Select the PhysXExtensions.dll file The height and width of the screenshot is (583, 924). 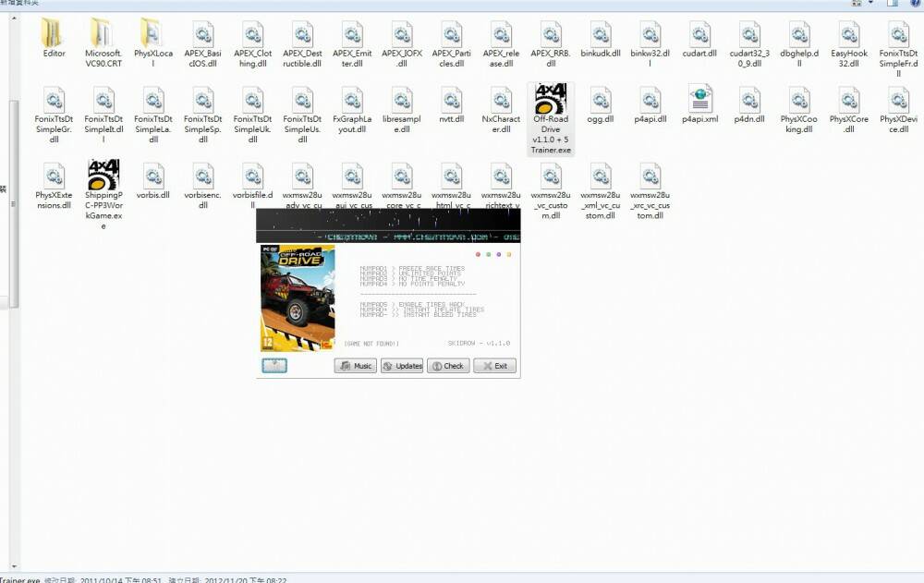point(54,185)
